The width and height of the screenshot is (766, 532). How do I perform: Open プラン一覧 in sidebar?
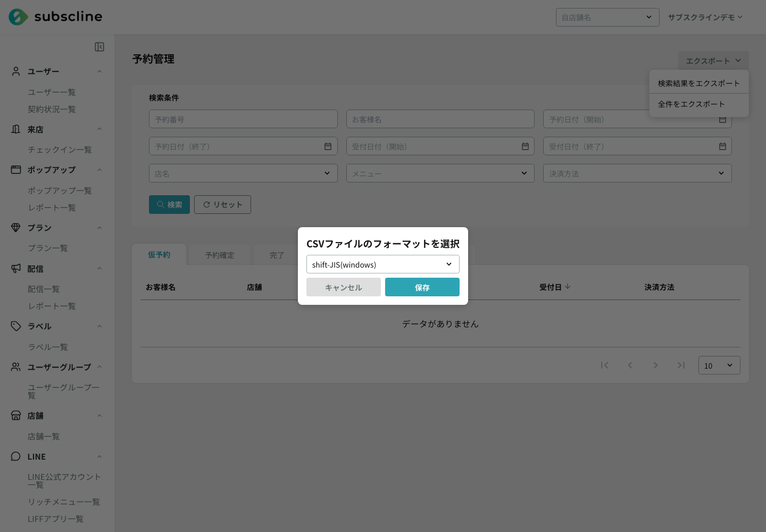48,248
